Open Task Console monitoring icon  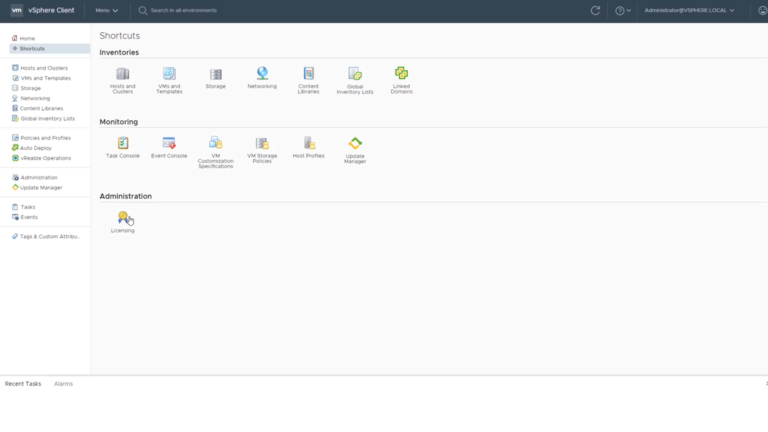point(122,144)
